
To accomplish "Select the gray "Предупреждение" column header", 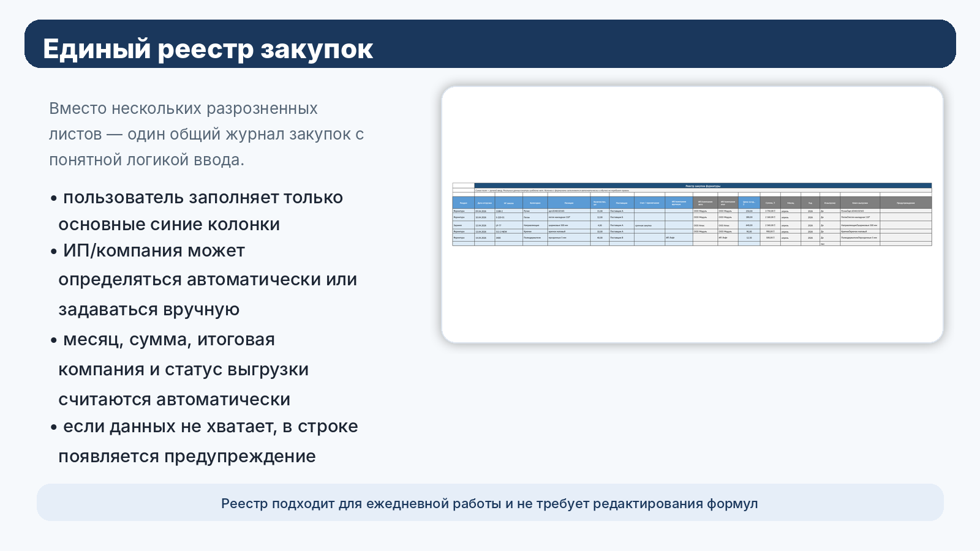I will pyautogui.click(x=905, y=203).
